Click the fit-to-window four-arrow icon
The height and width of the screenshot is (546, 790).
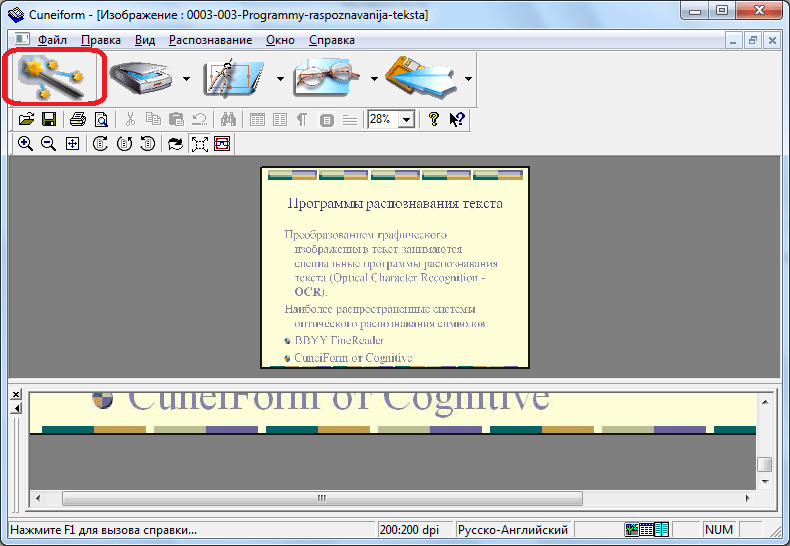(73, 144)
